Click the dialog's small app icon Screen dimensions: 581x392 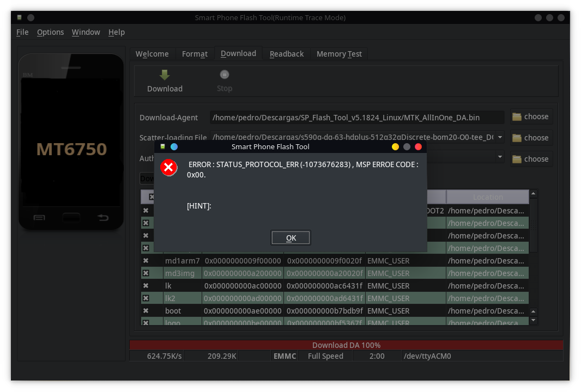pyautogui.click(x=162, y=146)
